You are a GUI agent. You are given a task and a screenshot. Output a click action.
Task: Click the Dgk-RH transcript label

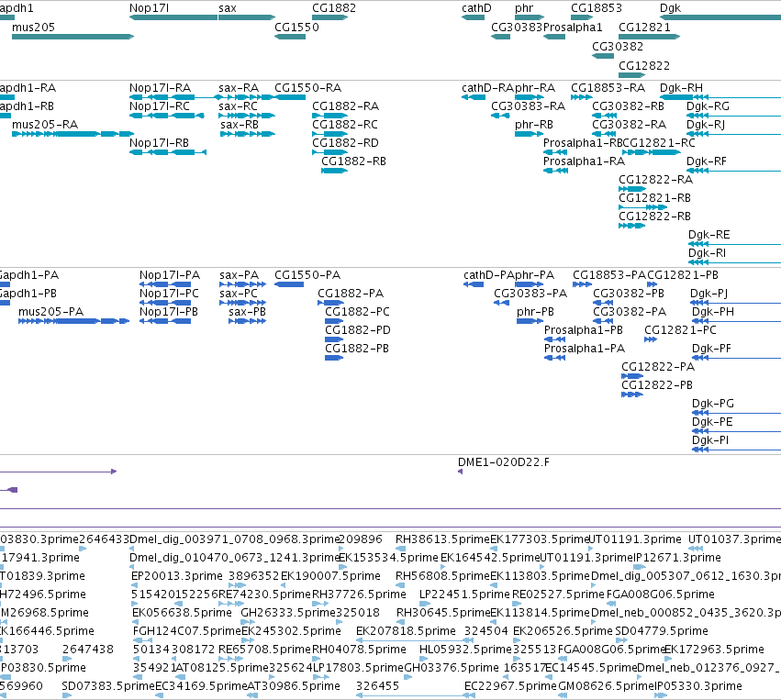point(681,88)
